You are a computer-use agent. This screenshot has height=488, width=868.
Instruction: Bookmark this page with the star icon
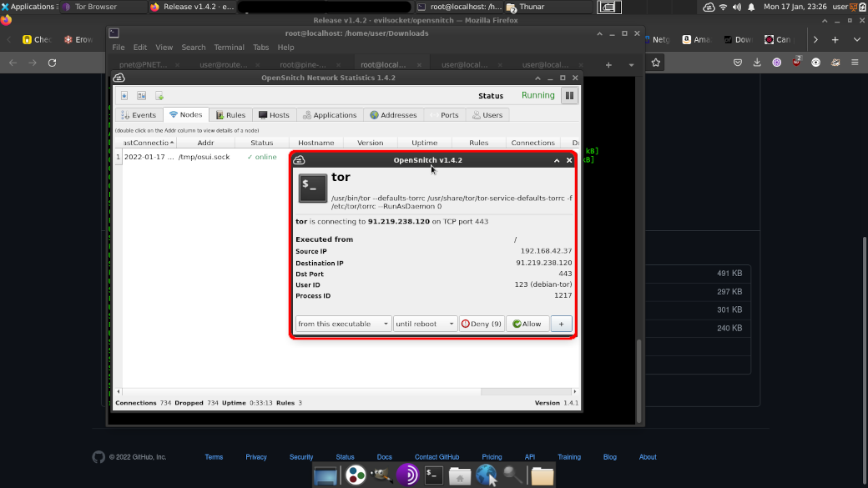[656, 63]
